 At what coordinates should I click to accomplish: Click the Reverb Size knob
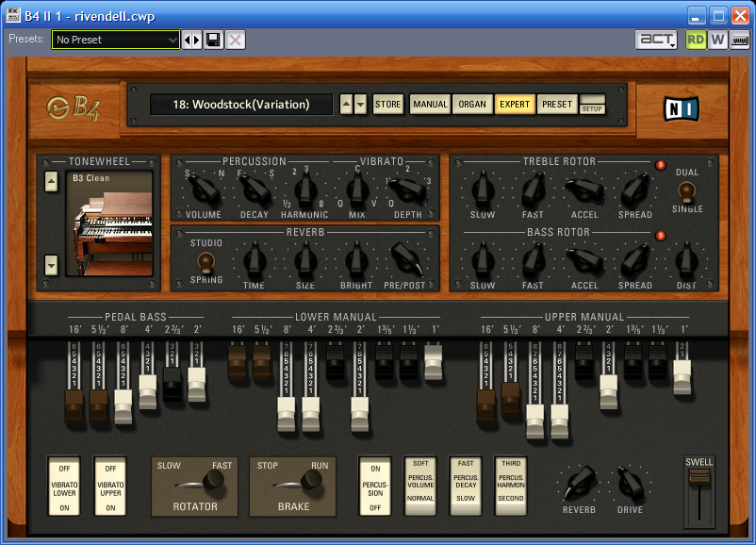tap(305, 260)
